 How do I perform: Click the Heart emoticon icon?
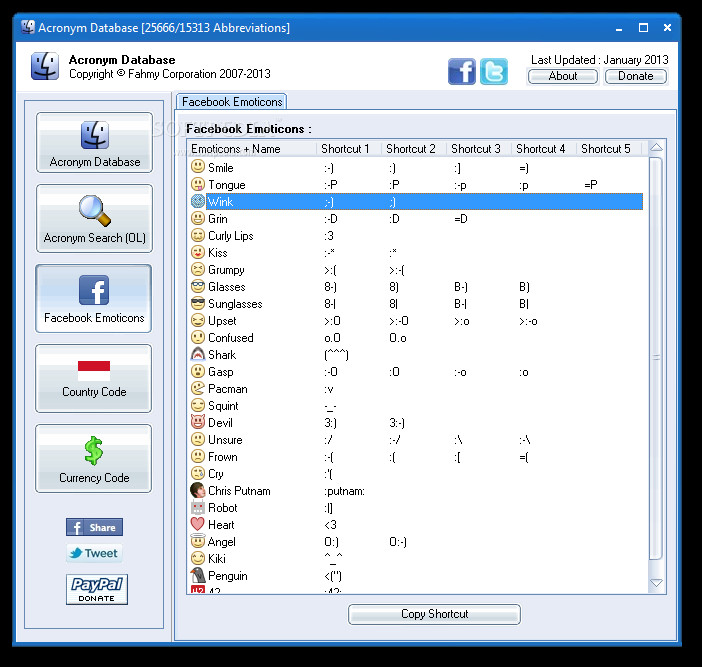click(x=198, y=524)
